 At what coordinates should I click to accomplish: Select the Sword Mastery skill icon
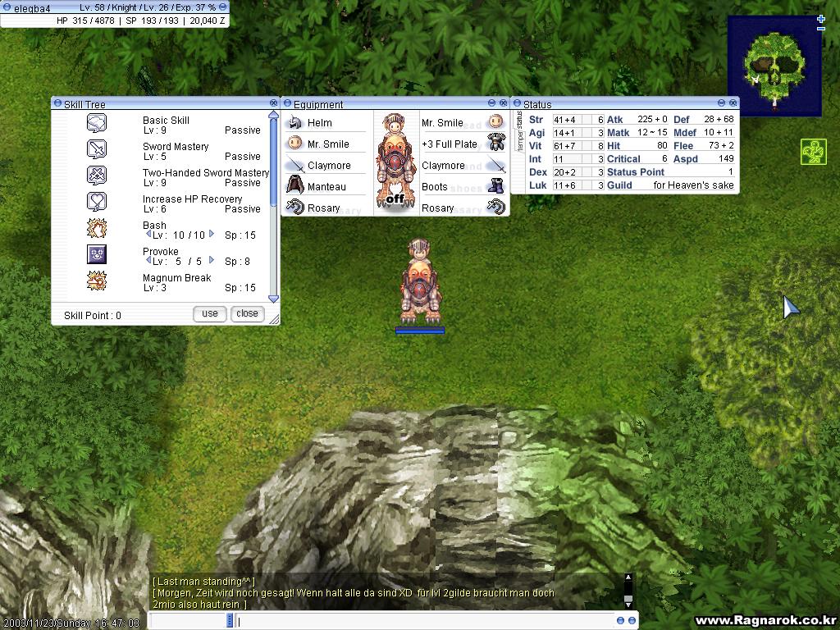[x=97, y=149]
